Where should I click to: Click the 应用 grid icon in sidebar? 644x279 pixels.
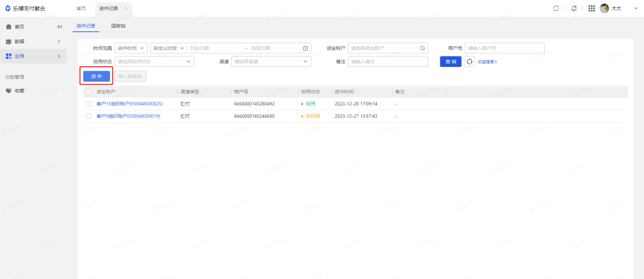[x=8, y=56]
